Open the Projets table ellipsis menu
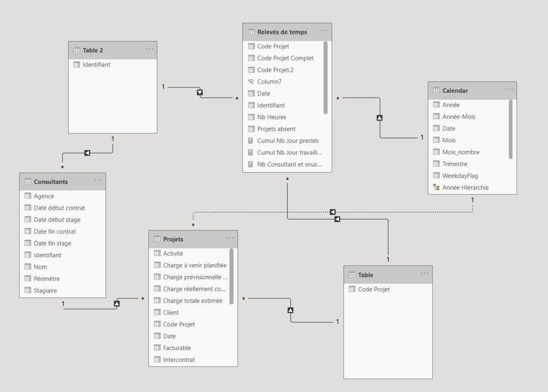Viewport: 548px width, 392px height. [x=230, y=238]
